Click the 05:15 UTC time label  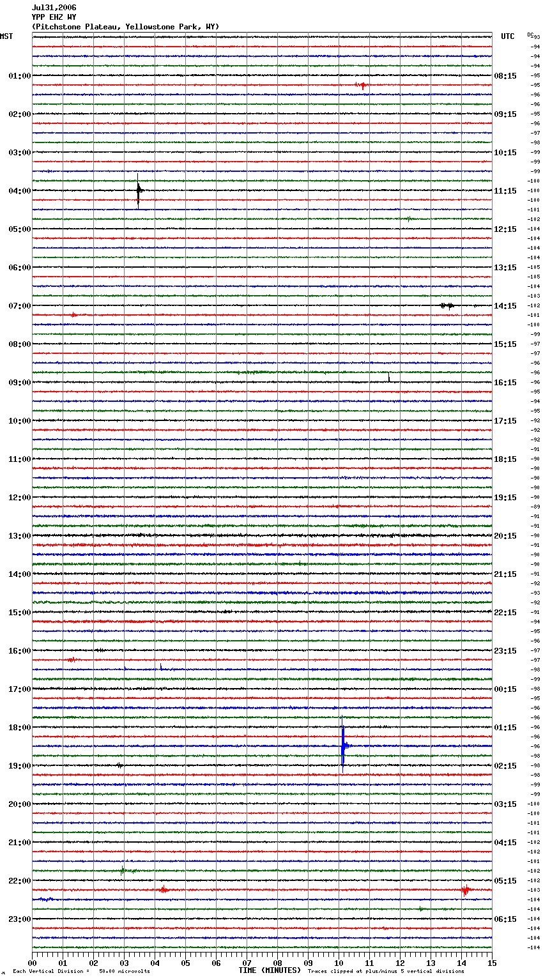click(x=505, y=881)
